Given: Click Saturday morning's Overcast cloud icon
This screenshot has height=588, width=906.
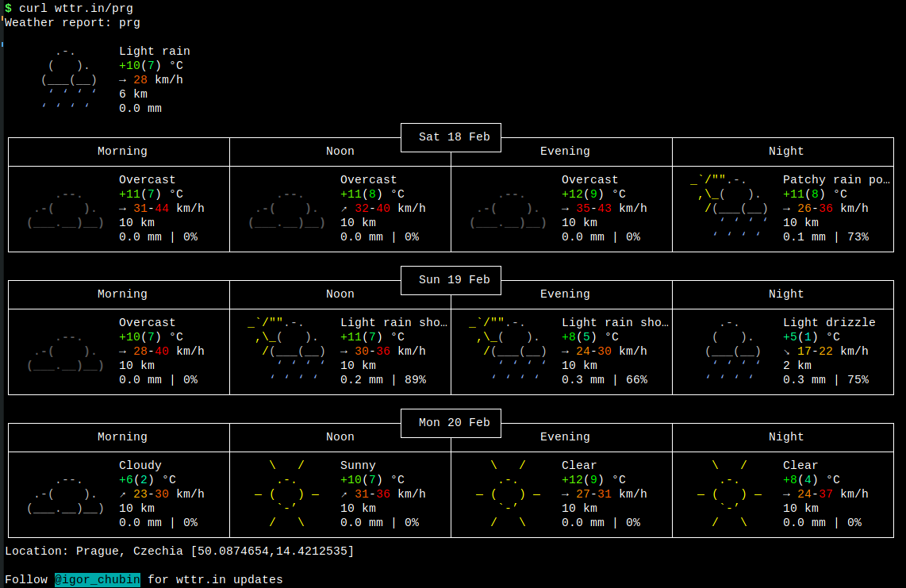Looking at the screenshot, I should [x=66, y=209].
